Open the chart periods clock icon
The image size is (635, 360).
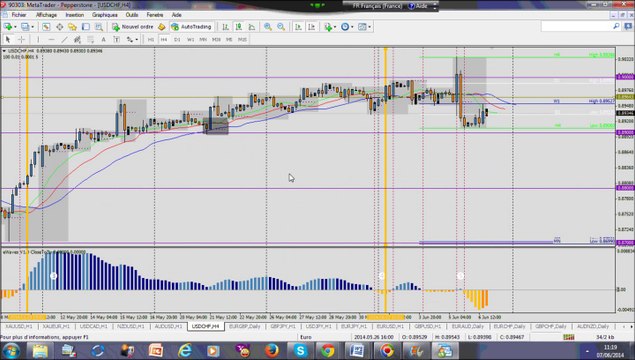click(345, 27)
